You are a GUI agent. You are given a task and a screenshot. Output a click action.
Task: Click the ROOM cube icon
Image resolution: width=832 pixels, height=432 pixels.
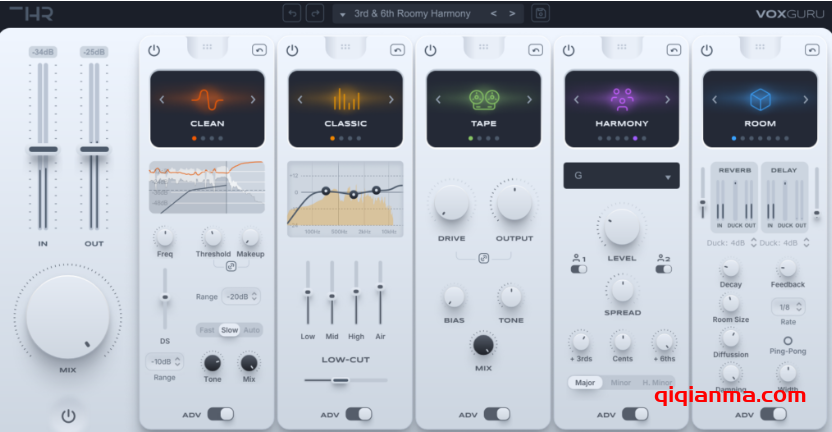[x=760, y=99]
